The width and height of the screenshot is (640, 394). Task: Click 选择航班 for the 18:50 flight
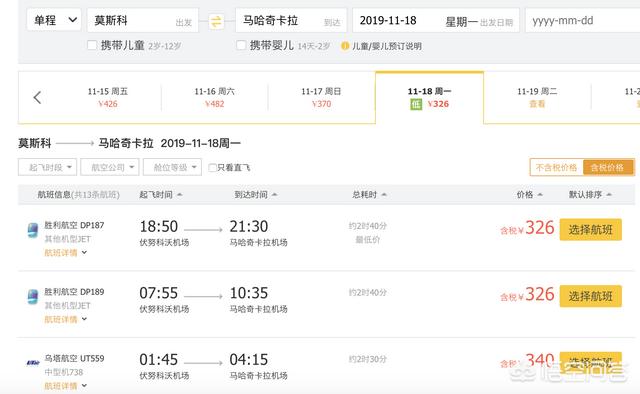(591, 230)
